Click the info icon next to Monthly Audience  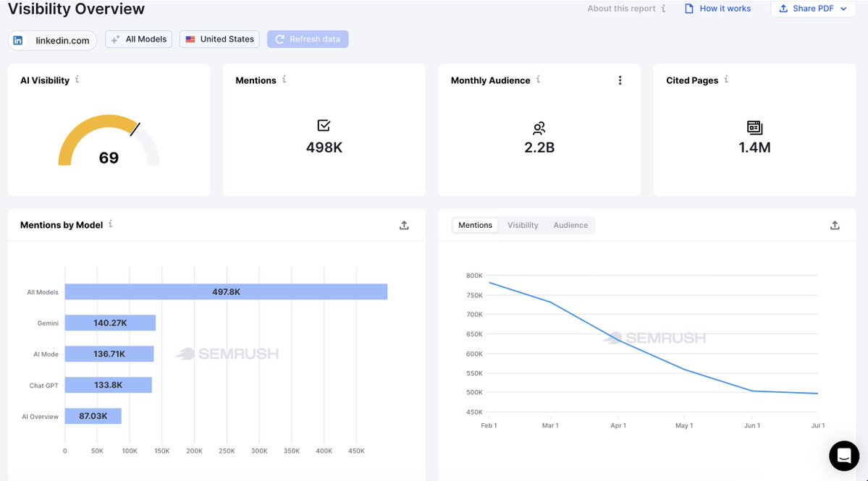coord(538,80)
